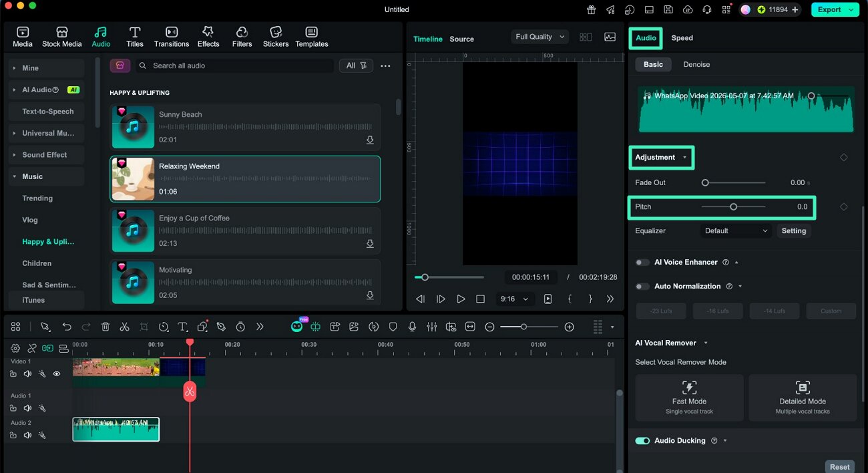The height and width of the screenshot is (473, 868).
Task: Zoom in timeline with plus icon
Action: (x=569, y=327)
